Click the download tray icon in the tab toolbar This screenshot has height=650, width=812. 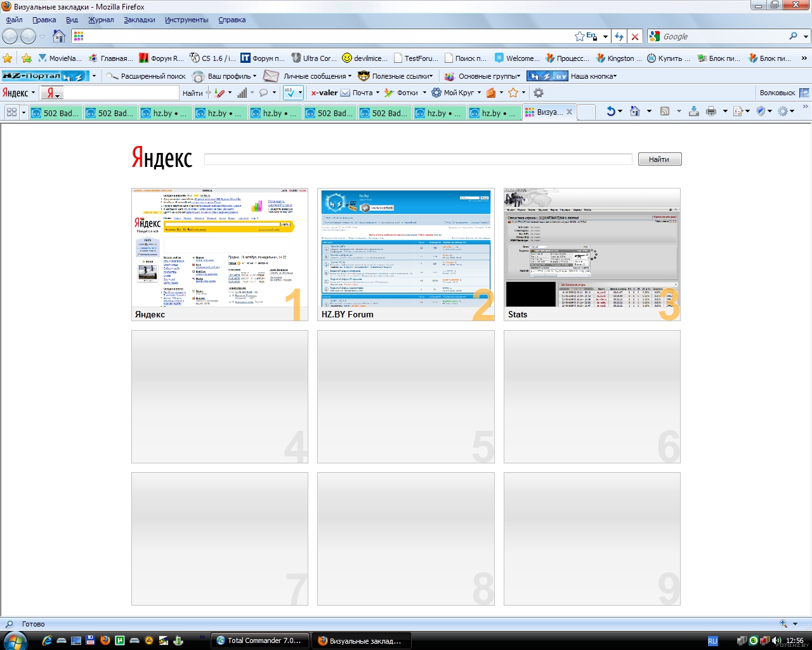(x=694, y=111)
